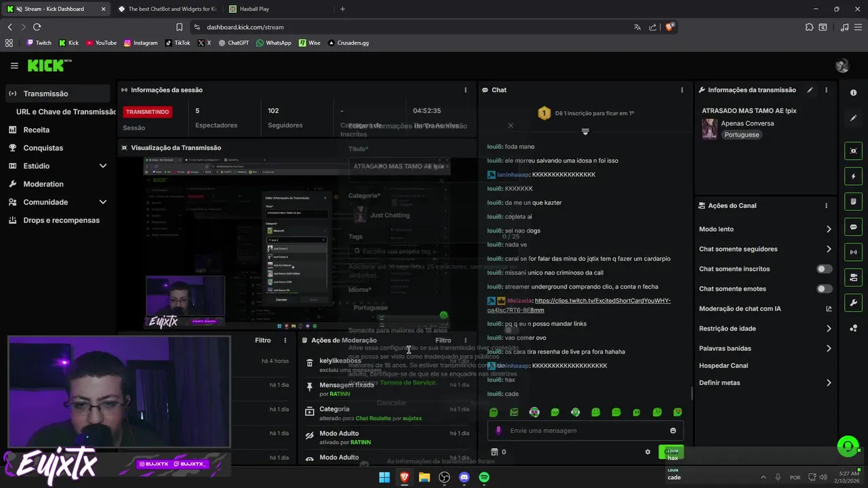Open Brave browser from the taskbar
Viewport: 868px width, 488px height.
[404, 477]
